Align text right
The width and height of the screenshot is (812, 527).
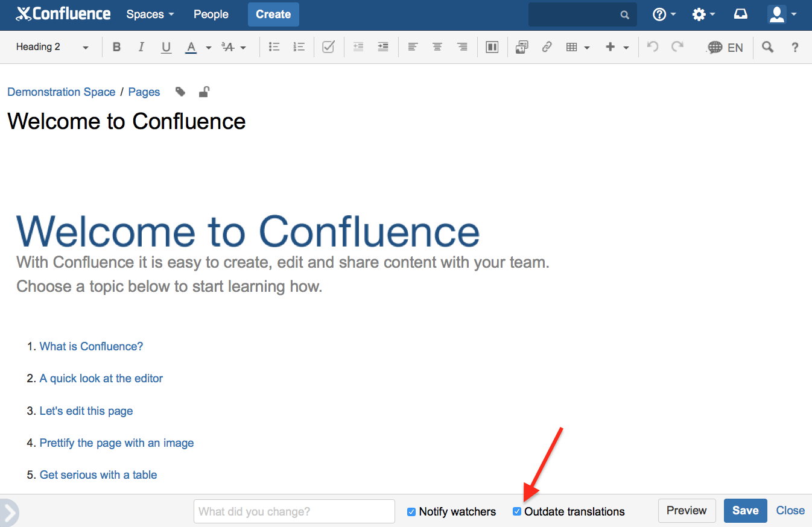(x=462, y=47)
